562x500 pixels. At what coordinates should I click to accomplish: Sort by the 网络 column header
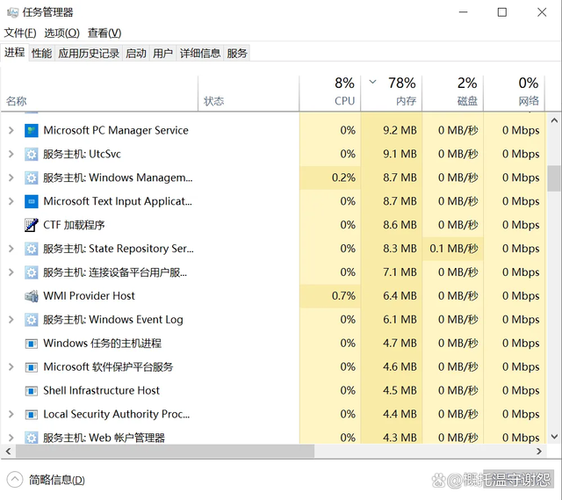pyautogui.click(x=514, y=93)
